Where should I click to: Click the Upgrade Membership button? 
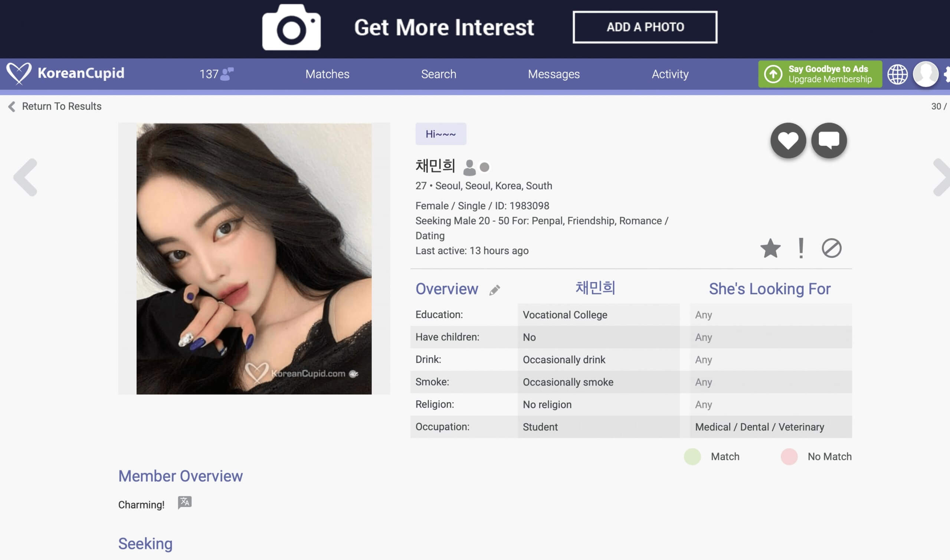click(x=820, y=74)
